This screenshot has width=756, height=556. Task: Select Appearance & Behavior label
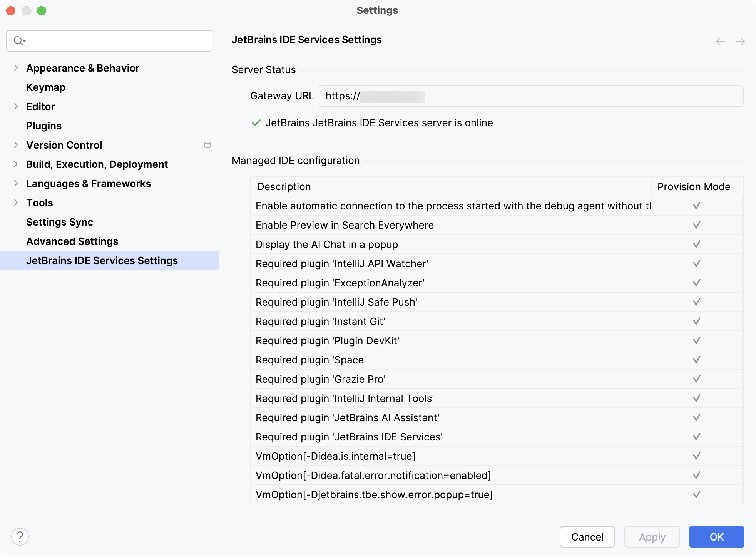tap(83, 68)
